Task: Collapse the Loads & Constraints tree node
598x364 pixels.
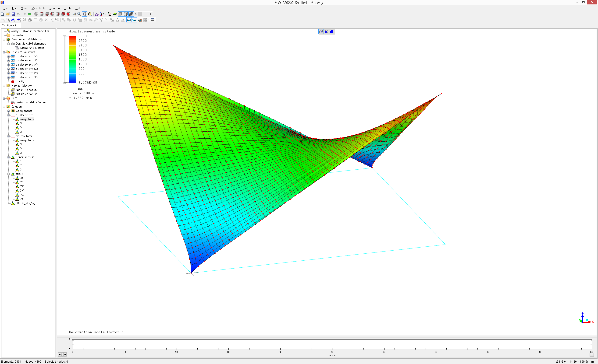Action: point(4,52)
